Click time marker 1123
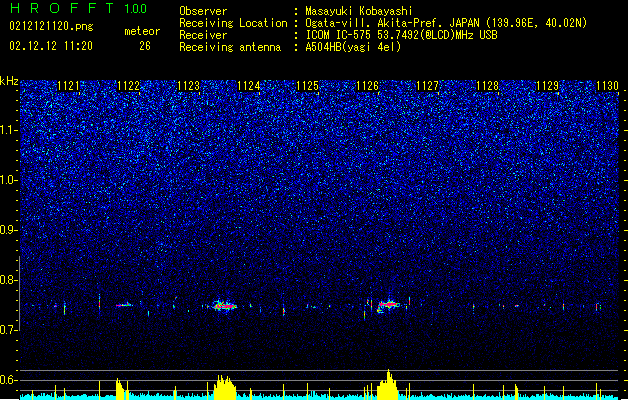The height and width of the screenshot is (400, 629). [x=189, y=86]
